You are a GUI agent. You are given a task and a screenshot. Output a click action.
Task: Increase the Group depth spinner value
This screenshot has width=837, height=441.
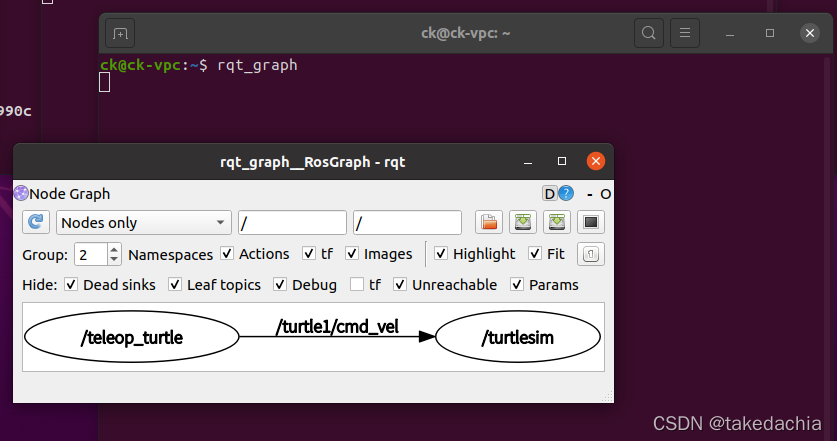[114, 249]
